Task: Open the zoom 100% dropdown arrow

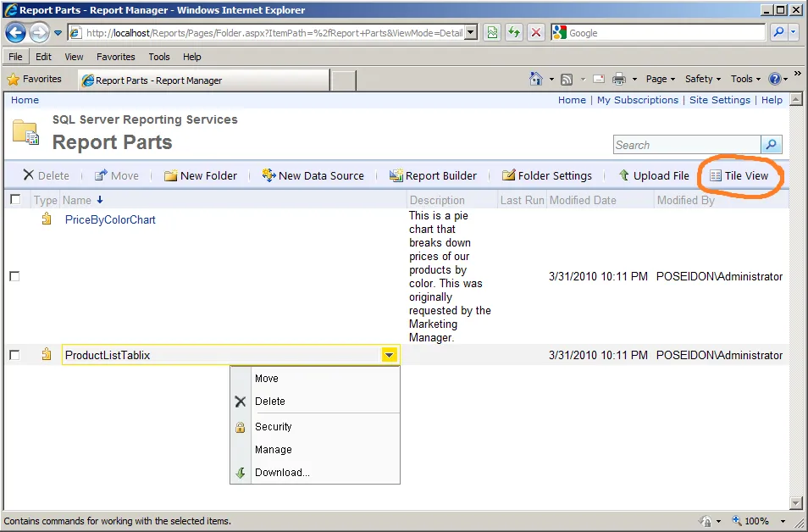Action: (x=783, y=521)
